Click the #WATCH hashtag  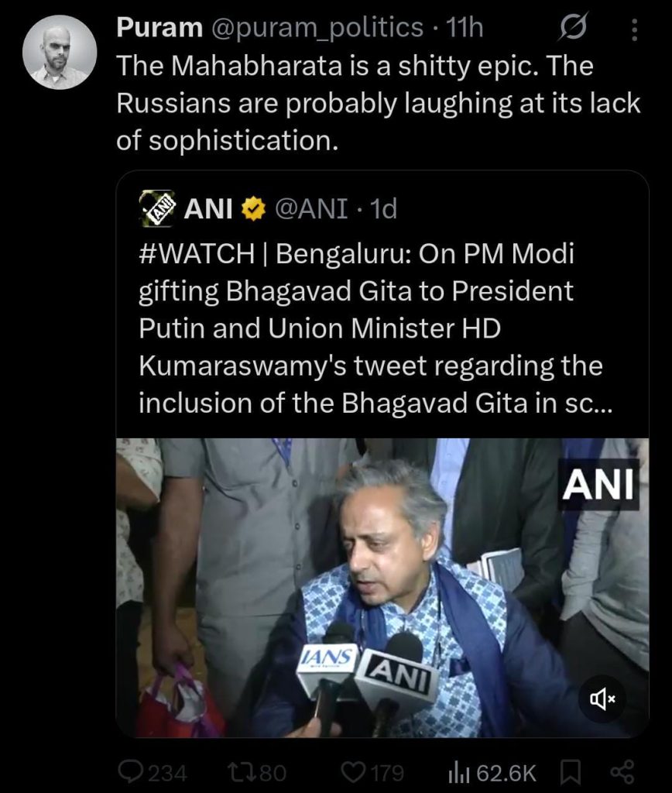(x=201, y=254)
